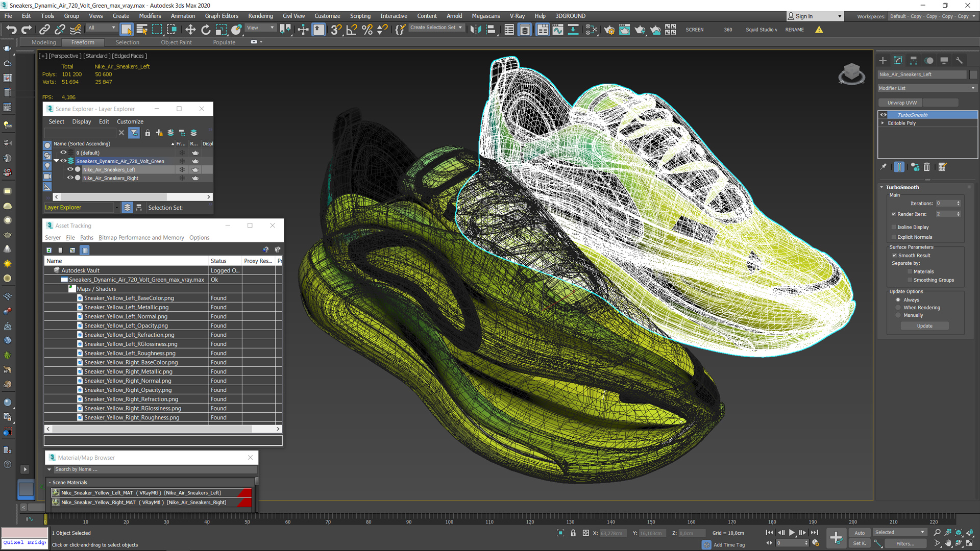Screen dimensions: 980x551
Task: Activate the Pan View hand icon
Action: point(948,543)
